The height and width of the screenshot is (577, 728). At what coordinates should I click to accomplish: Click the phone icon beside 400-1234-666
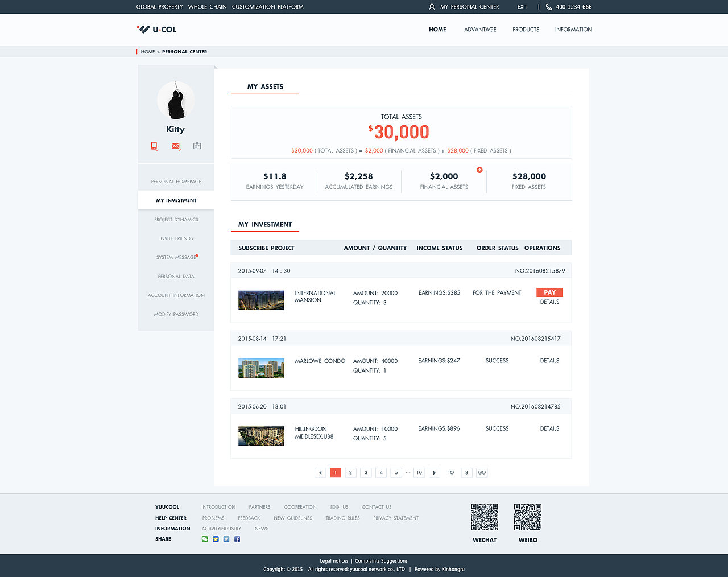coord(549,7)
